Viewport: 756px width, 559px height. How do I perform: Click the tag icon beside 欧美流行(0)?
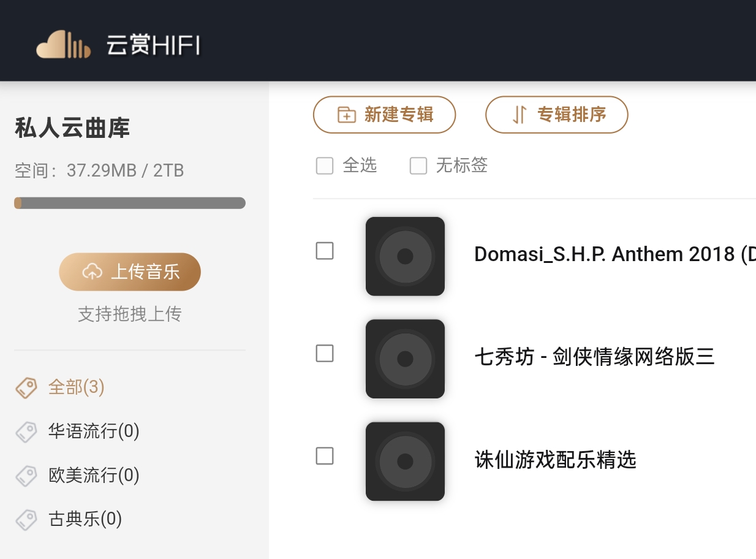tap(26, 476)
